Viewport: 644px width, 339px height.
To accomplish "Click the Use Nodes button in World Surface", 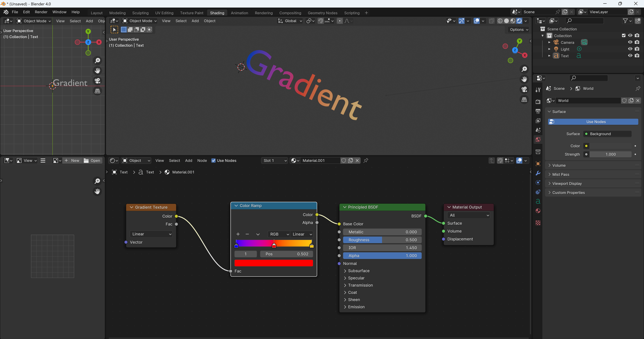I will (593, 122).
